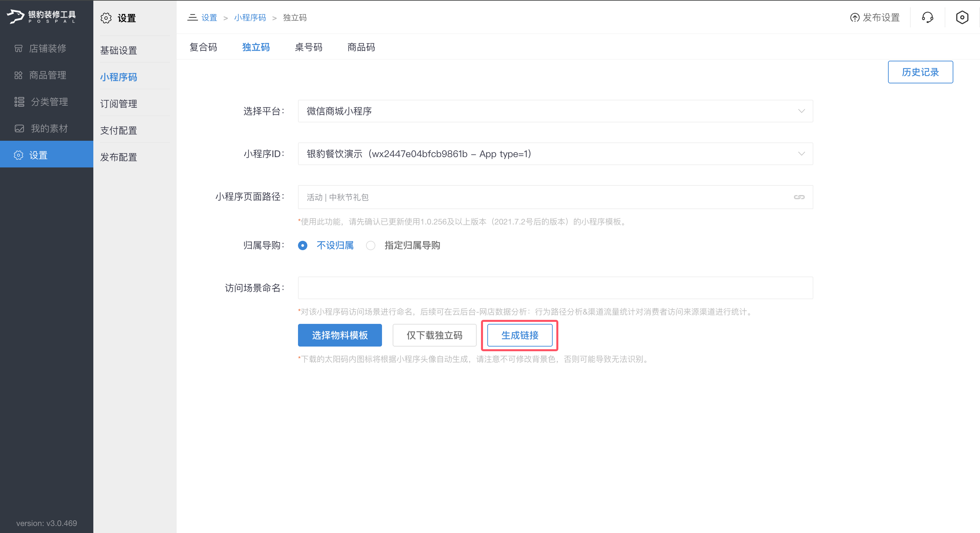
Task: Click the upload icon next to 发布设置
Action: click(x=854, y=18)
